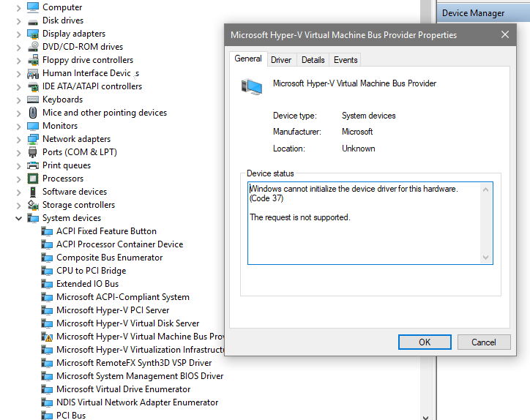
Task: Click the Floppy drive controllers icon
Action: click(x=33, y=60)
